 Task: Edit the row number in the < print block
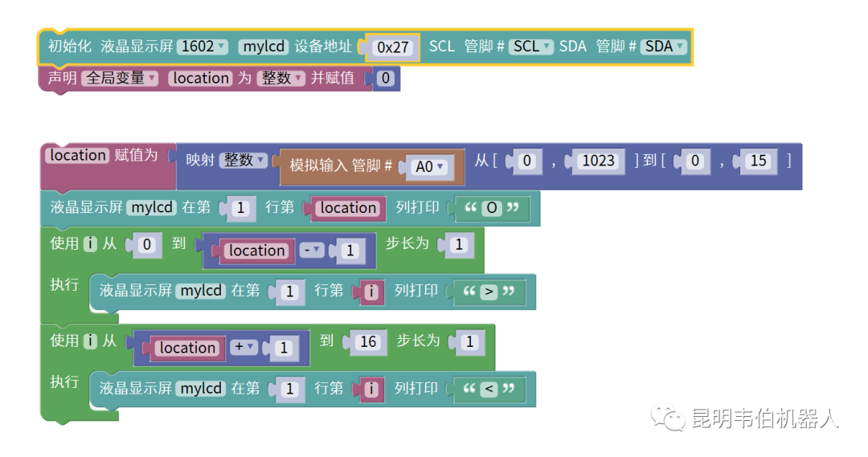tap(289, 389)
